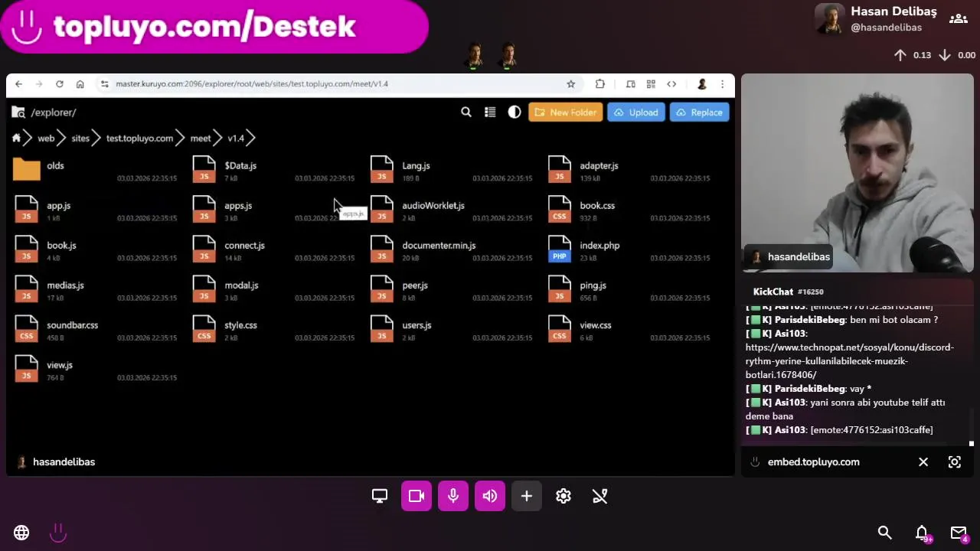Open search in file explorer
This screenshot has width=980, height=551.
pos(466,112)
